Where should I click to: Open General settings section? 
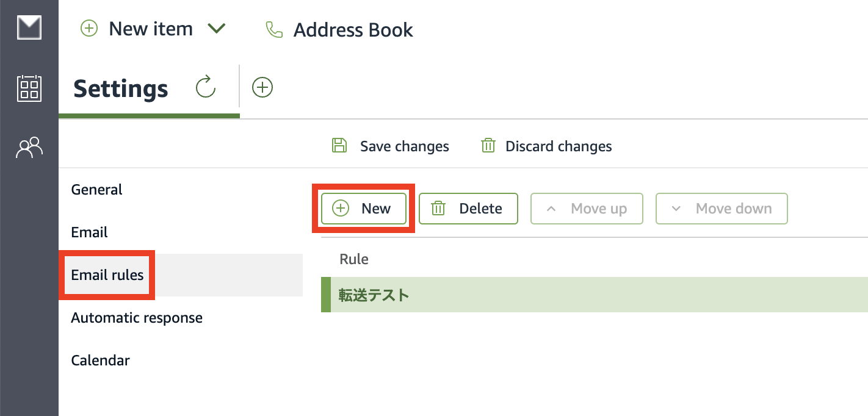tap(96, 190)
